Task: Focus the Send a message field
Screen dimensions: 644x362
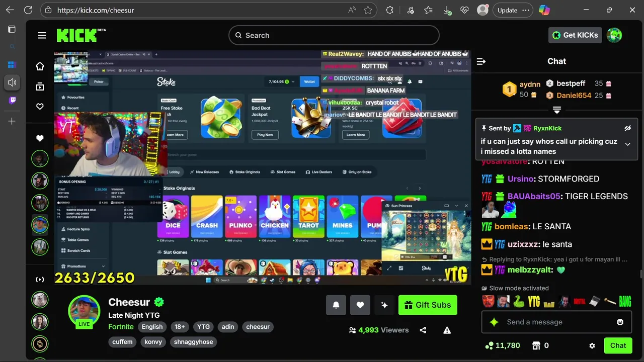Action: coord(557,322)
